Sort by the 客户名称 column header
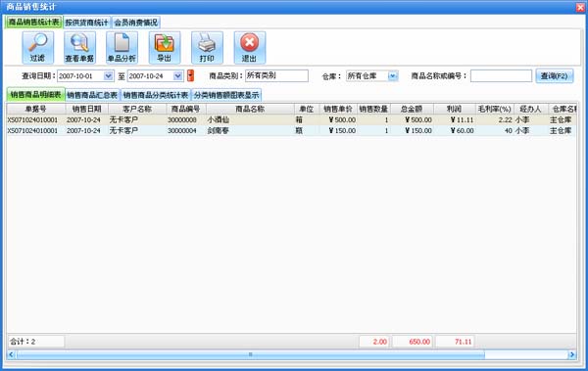 [137, 109]
